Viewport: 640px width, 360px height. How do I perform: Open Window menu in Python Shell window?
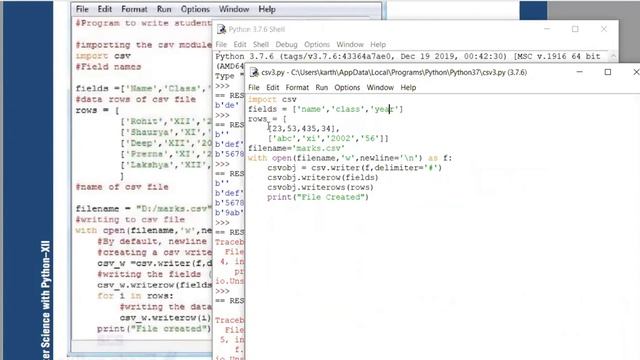(x=349, y=44)
